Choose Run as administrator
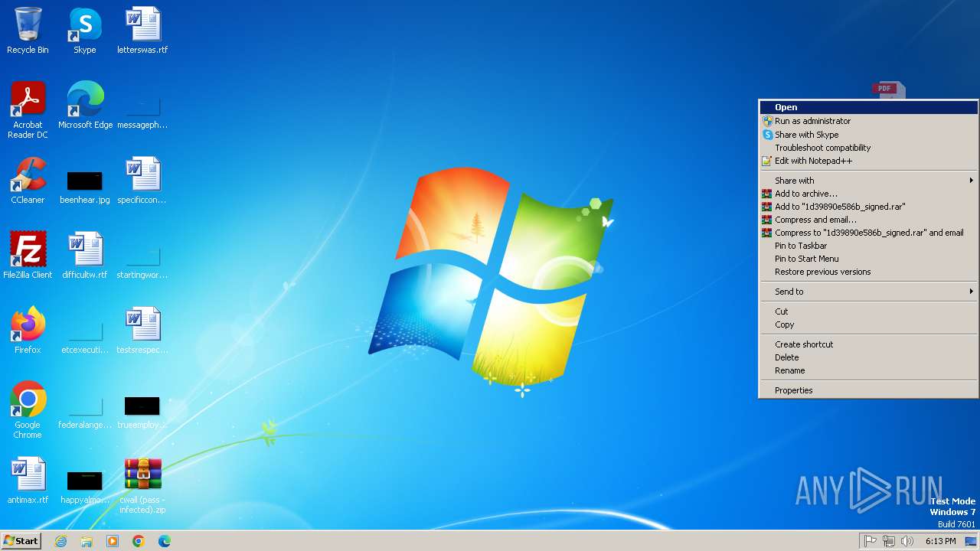Screen dimensions: 980x551 point(868,121)
